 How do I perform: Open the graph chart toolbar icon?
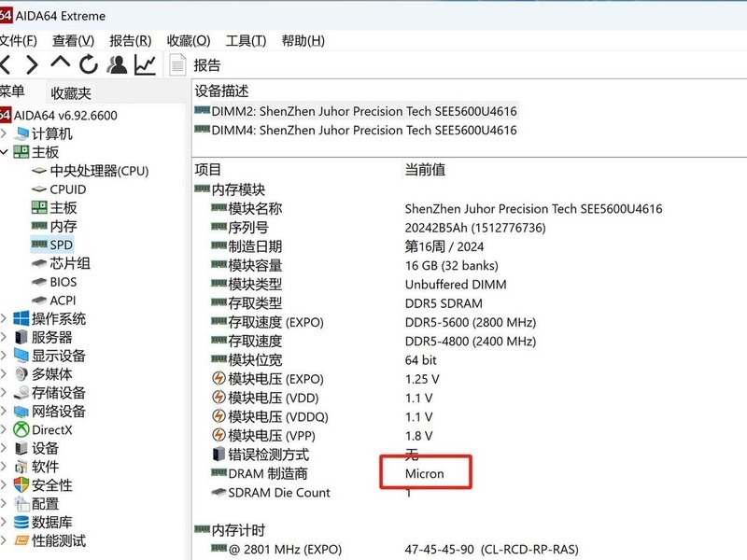146,64
